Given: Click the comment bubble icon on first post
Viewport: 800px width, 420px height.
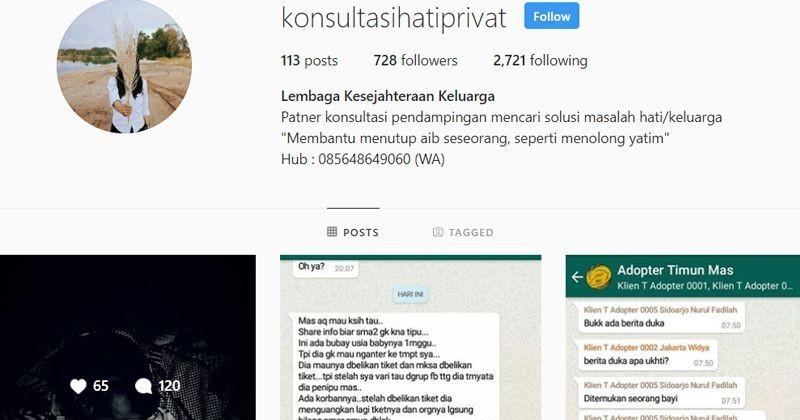Looking at the screenshot, I should pyautogui.click(x=143, y=386).
